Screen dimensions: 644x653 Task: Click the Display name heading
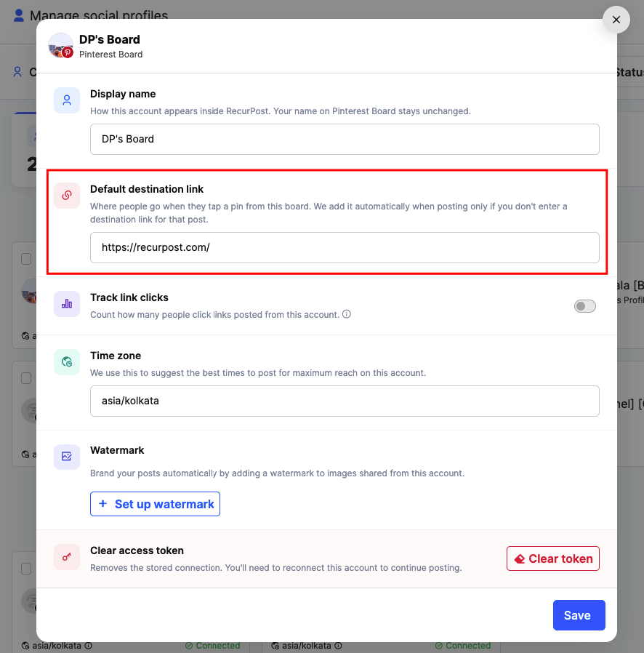coord(123,94)
